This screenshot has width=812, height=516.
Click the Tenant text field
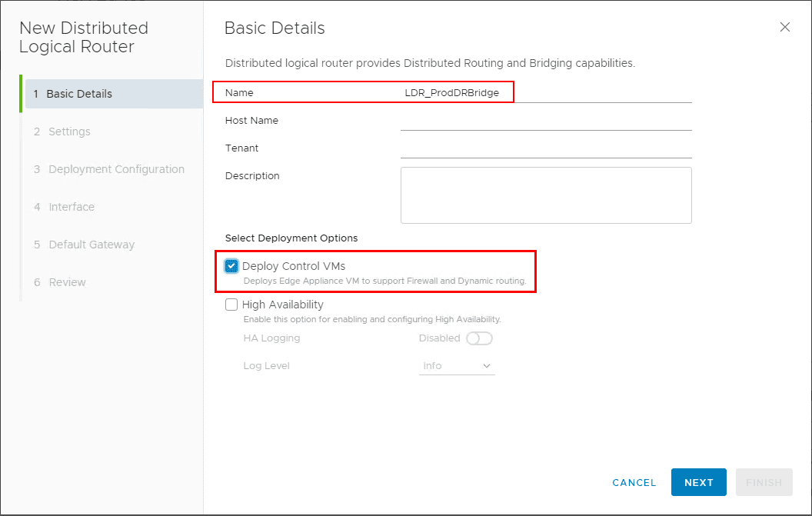coord(546,148)
